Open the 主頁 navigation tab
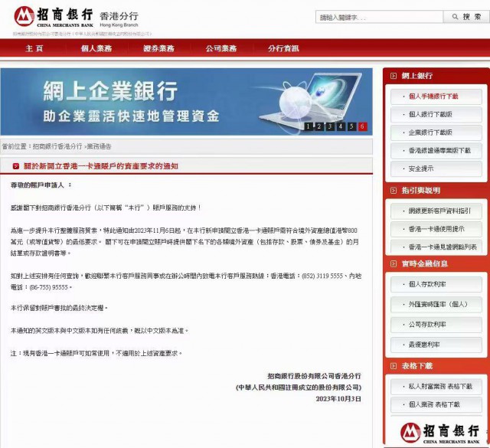Image resolution: width=490 pixels, height=448 pixels. tap(34, 48)
